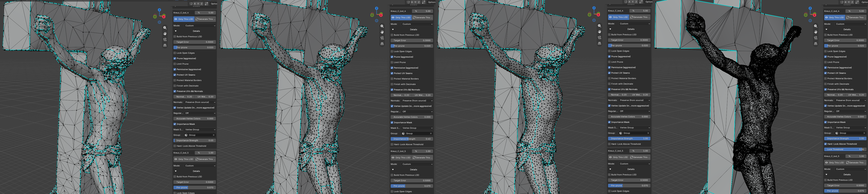Enable Finish with Decimate in the second panel
868x194 pixels.
point(392,84)
